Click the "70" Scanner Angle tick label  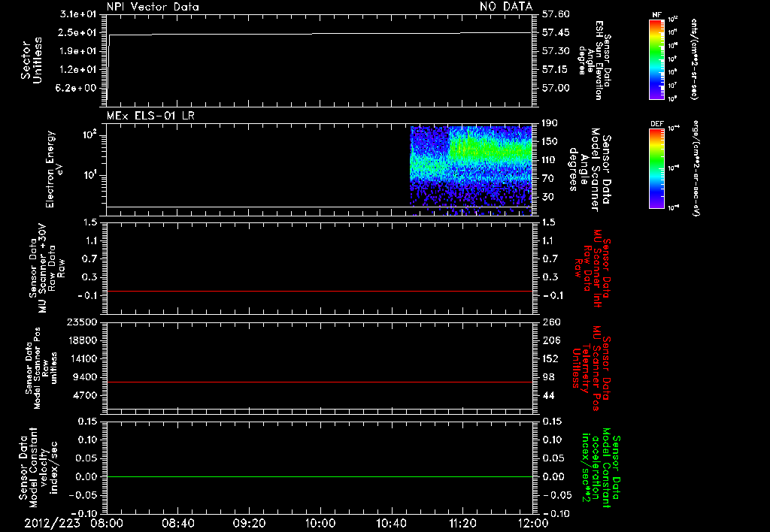tap(548, 178)
